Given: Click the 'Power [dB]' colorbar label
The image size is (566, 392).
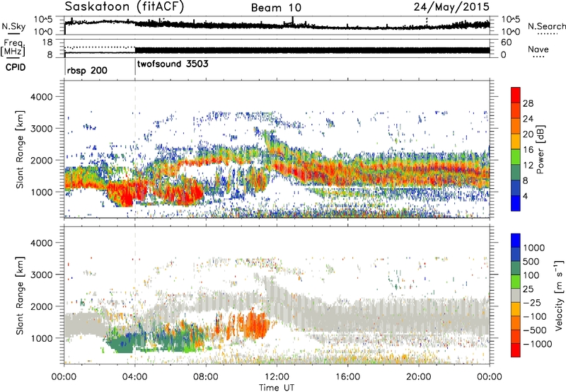Looking at the screenshot, I should [540, 149].
